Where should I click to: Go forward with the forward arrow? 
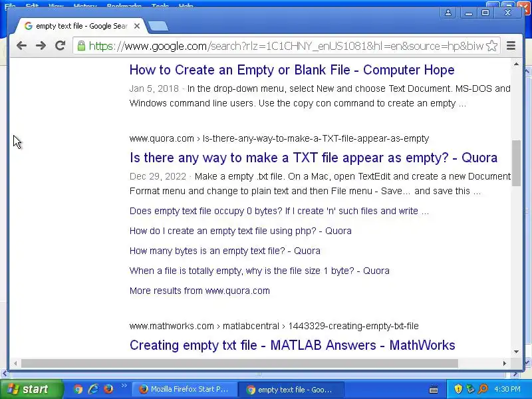[x=41, y=45]
